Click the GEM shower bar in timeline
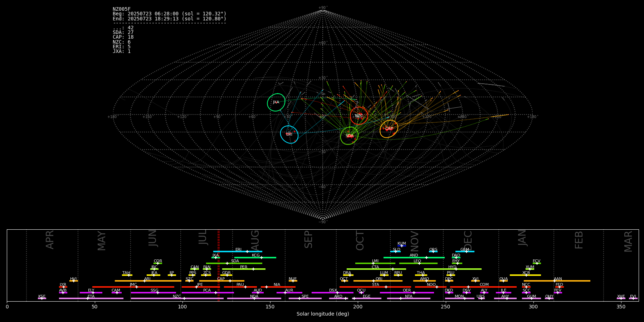The image size is (644, 322). [465, 252]
